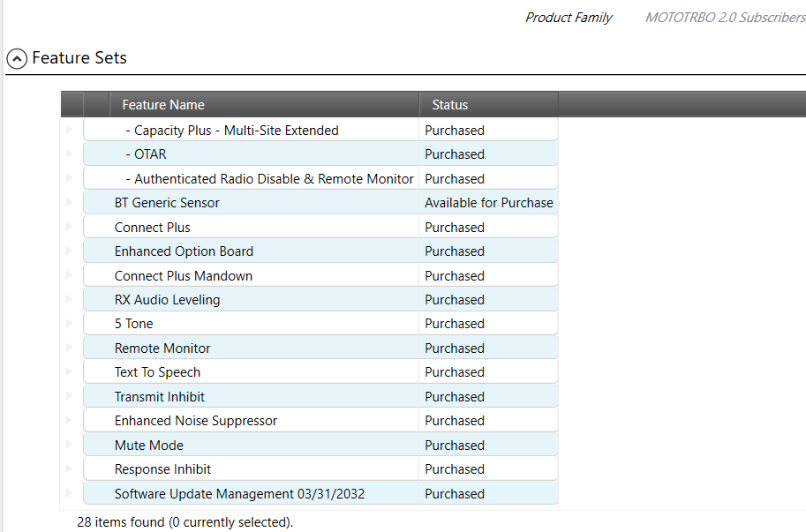Viewport: 806px width, 532px height.
Task: Collapse the Feature Sets section chevron
Action: (x=16, y=59)
